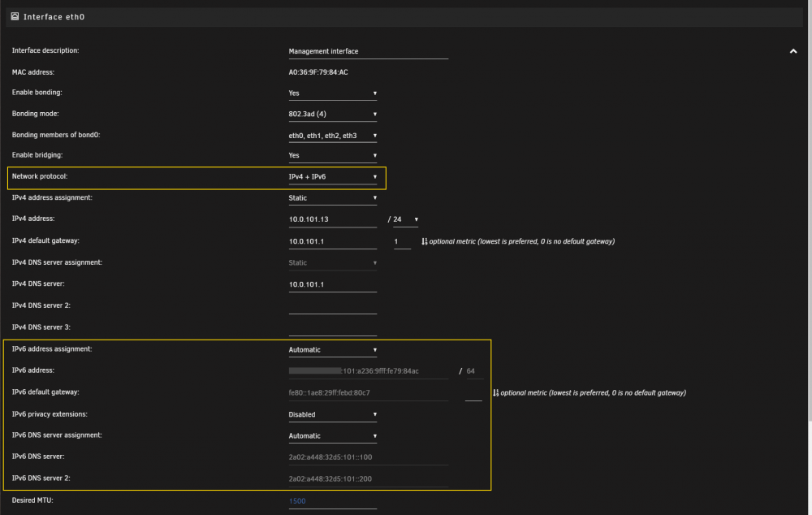Click the IPv6 gateway metric field
This screenshot has width=812, height=515.
point(473,392)
